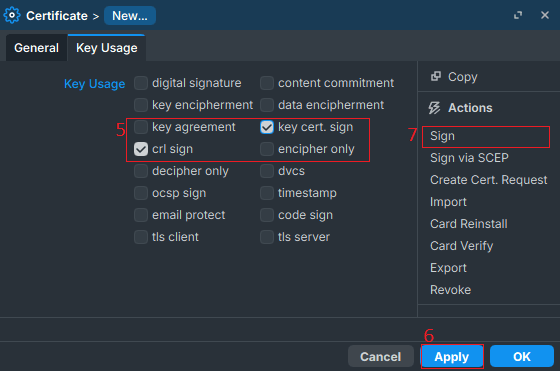Image resolution: width=560 pixels, height=371 pixels.
Task: Click the Apply button
Action: (452, 356)
